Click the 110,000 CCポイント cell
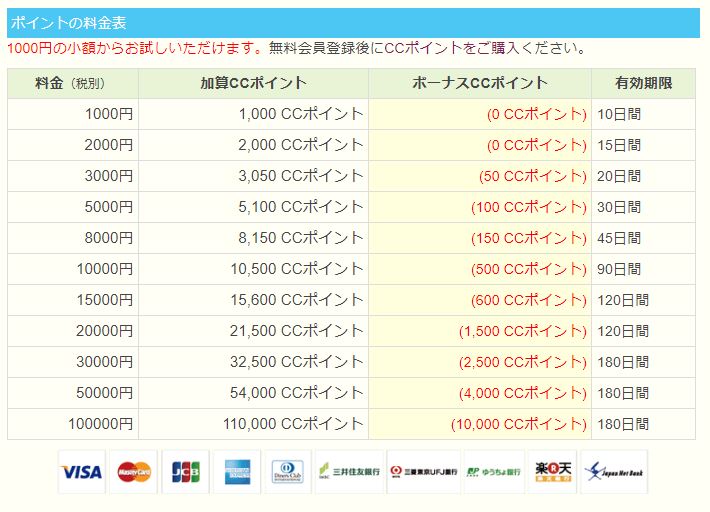 (300, 424)
